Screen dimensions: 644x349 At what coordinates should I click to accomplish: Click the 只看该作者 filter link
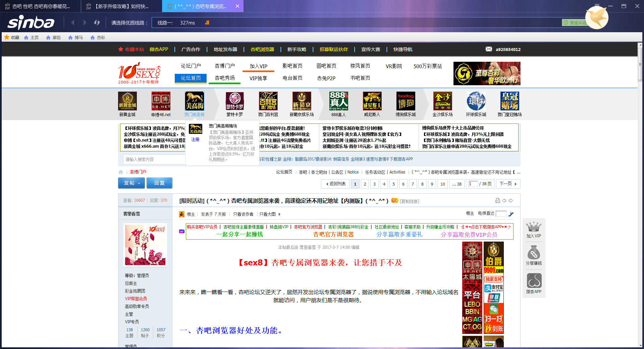(243, 214)
